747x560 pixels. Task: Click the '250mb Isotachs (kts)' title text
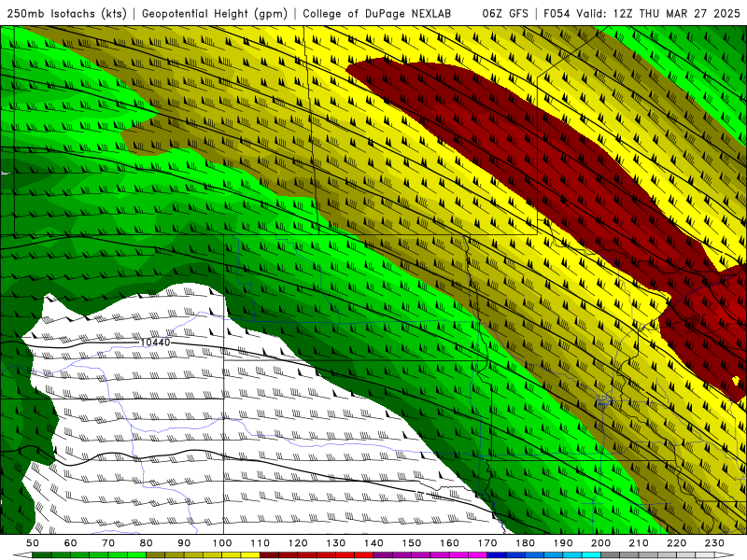pyautogui.click(x=66, y=14)
